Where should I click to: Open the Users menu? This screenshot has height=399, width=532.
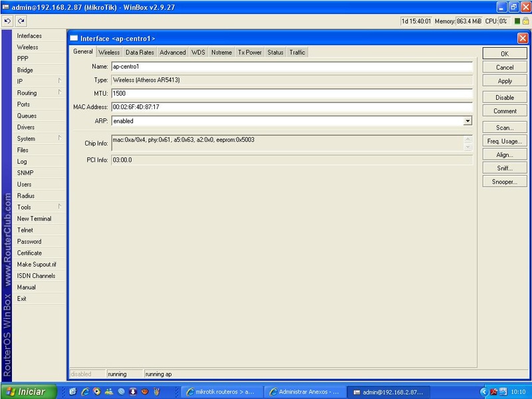[39, 184]
